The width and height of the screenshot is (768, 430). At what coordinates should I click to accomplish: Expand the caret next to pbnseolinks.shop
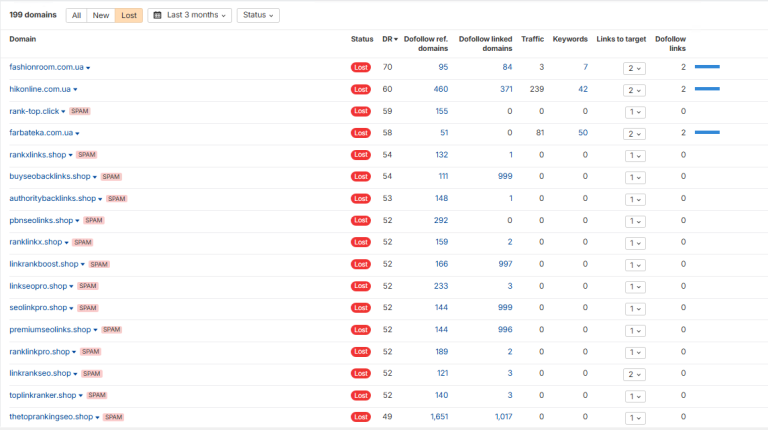point(77,221)
